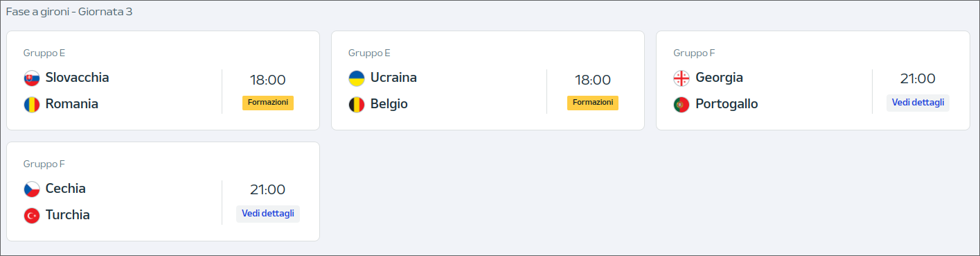Open Vedi dettagli for Cechia vs Turchia

[x=268, y=214]
